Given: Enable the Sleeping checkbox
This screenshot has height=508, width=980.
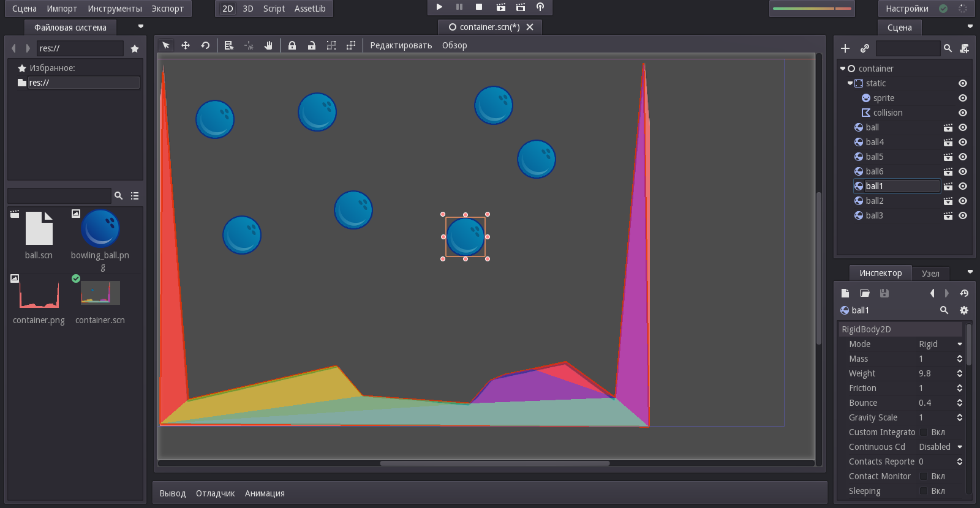Looking at the screenshot, I should click(924, 491).
